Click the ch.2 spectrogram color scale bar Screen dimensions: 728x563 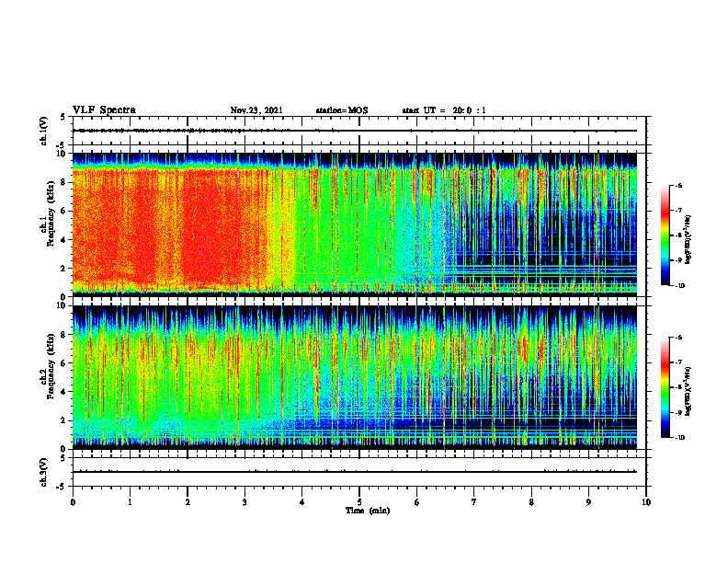665,387
